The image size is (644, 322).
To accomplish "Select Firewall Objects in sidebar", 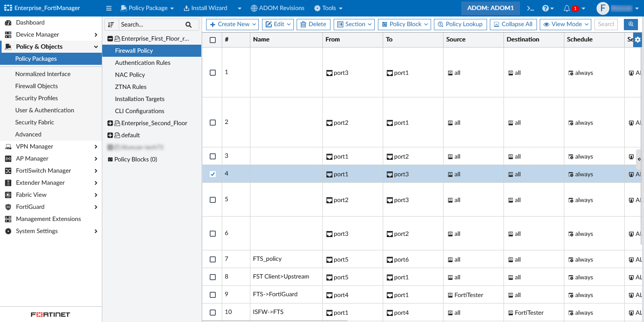I will tap(37, 86).
